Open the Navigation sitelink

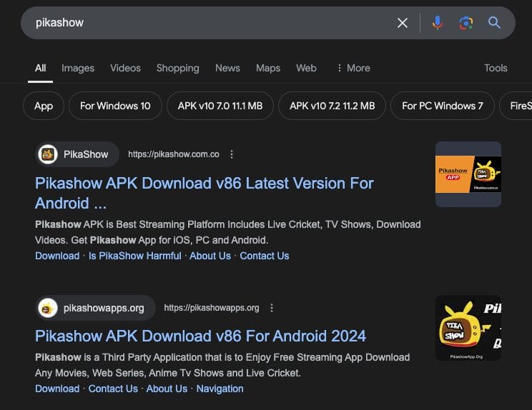pos(220,389)
